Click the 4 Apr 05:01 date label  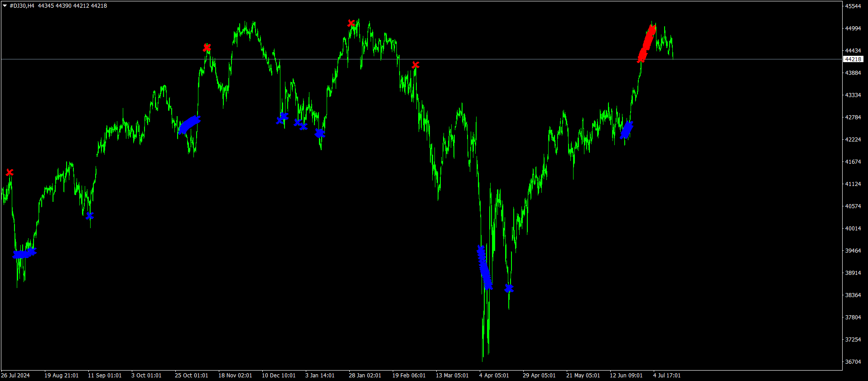(x=494, y=376)
